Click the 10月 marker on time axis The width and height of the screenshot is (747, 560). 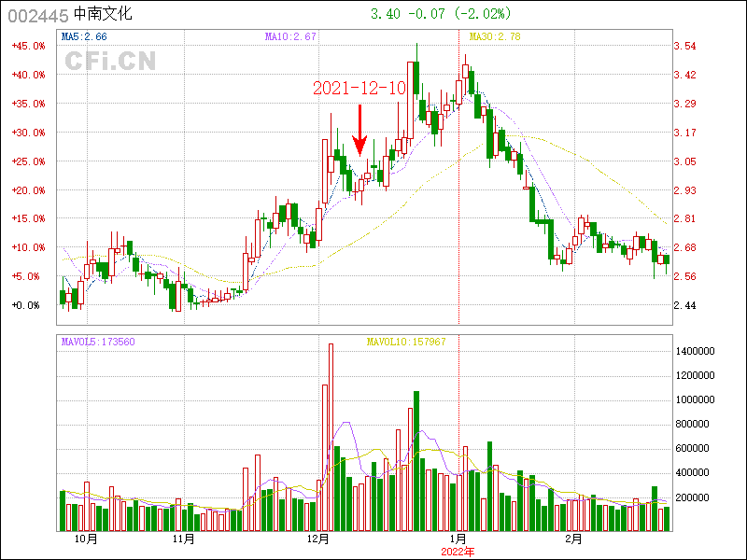(x=85, y=539)
